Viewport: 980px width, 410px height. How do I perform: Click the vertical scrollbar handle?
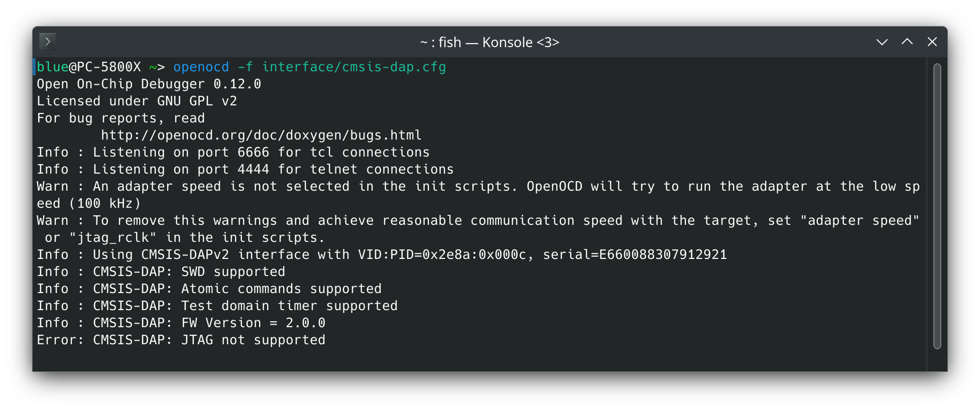[x=937, y=206]
